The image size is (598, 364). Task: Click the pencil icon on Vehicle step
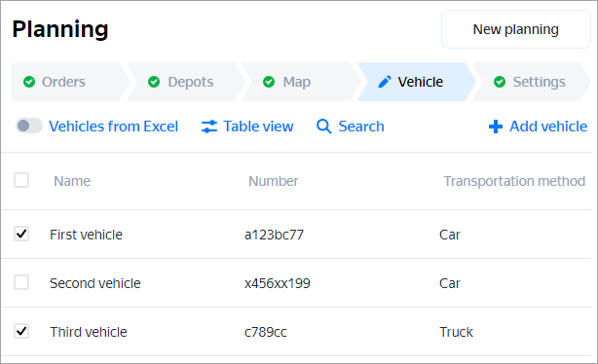click(x=385, y=82)
